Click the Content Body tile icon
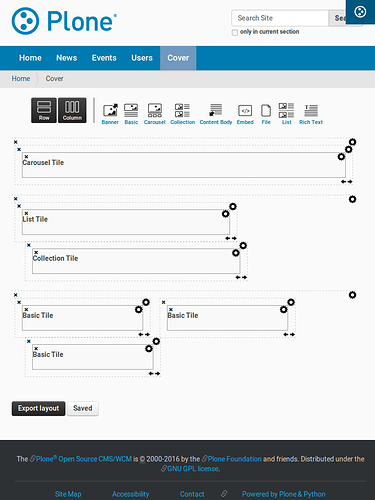The height and width of the screenshot is (500, 375). click(216, 114)
